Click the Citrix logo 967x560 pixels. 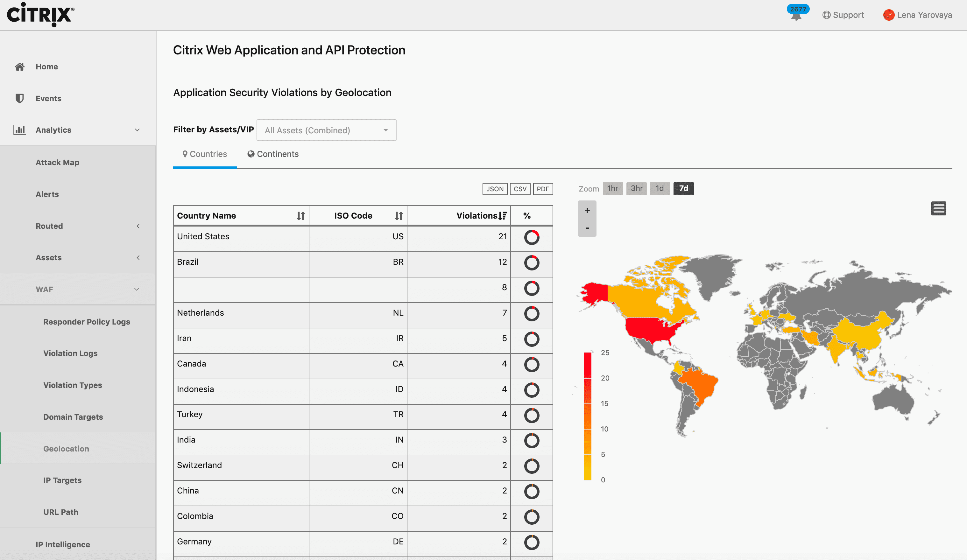point(41,14)
